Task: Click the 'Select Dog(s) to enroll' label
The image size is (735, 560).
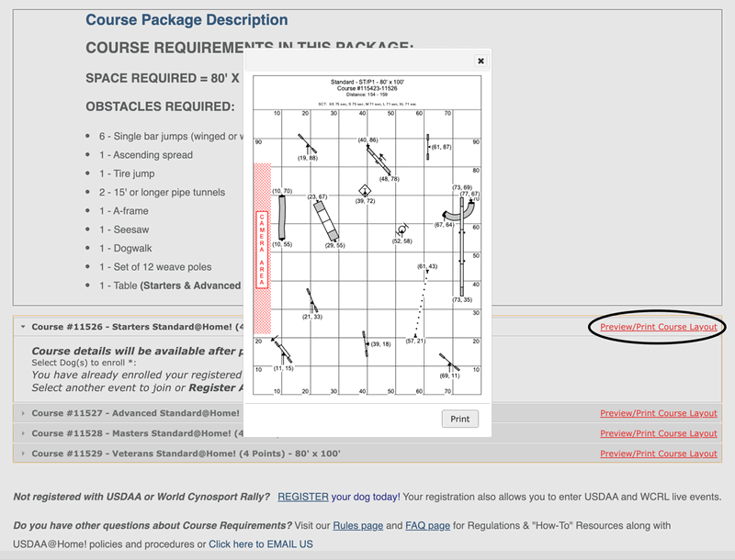Action: click(84, 363)
